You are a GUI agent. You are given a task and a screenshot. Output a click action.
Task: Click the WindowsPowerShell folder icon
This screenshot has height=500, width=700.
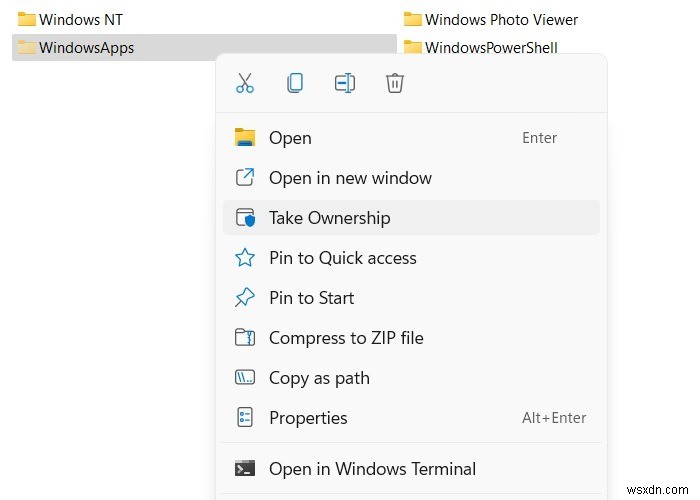412,47
